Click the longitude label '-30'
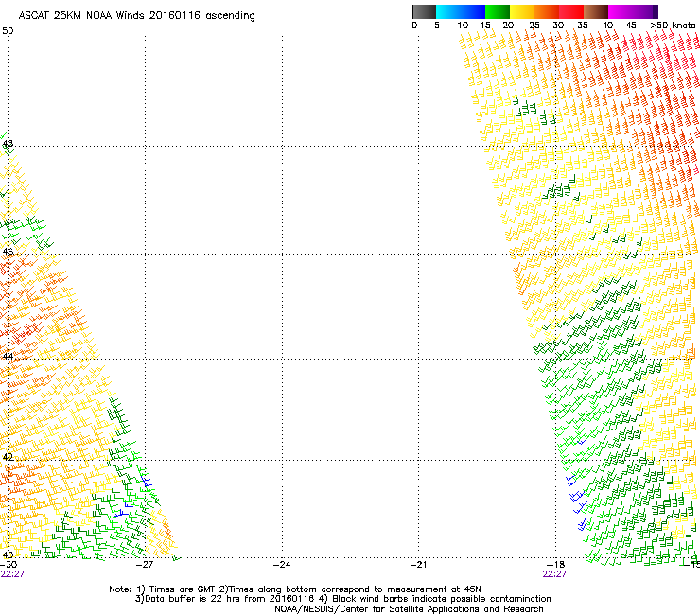 point(9,565)
